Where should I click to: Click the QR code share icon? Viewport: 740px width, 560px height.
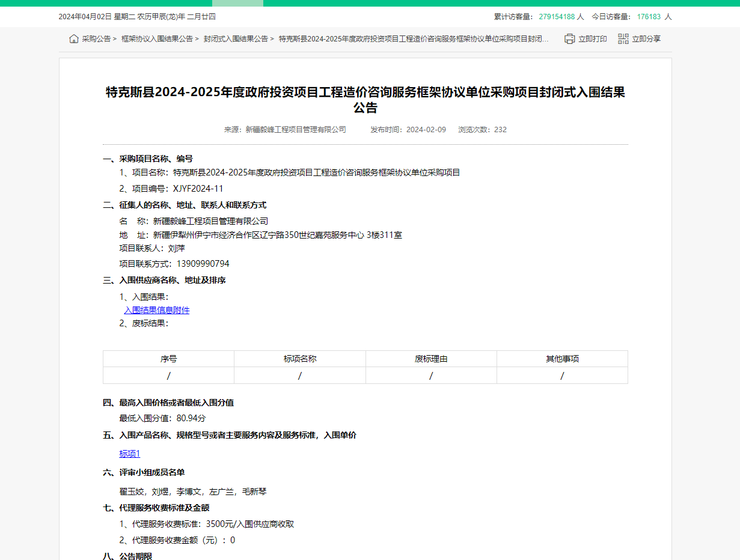tap(623, 39)
